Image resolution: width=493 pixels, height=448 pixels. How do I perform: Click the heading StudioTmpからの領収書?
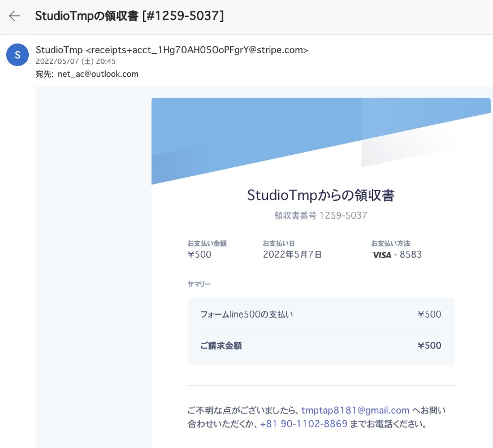click(x=321, y=195)
